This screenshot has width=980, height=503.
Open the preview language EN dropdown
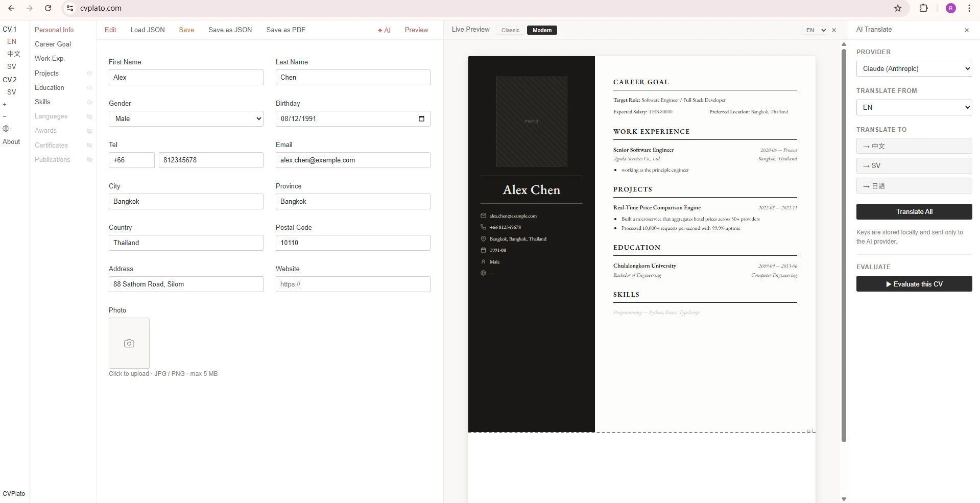[x=815, y=30]
